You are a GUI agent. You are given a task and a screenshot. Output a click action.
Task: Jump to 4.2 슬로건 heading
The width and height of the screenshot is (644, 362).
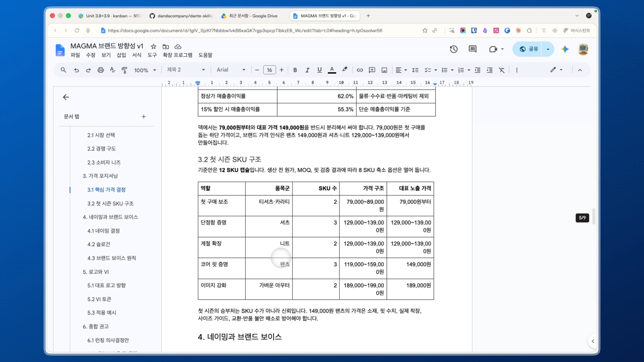pos(99,244)
